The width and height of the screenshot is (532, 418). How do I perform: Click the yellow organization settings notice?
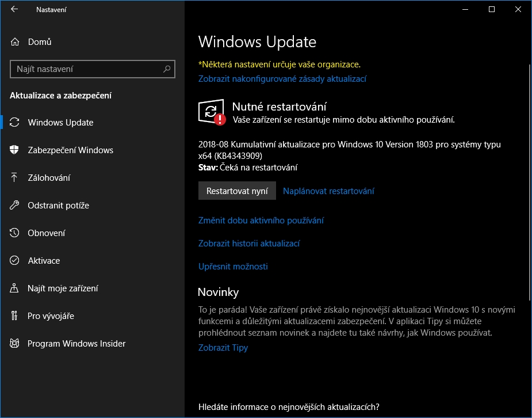280,64
